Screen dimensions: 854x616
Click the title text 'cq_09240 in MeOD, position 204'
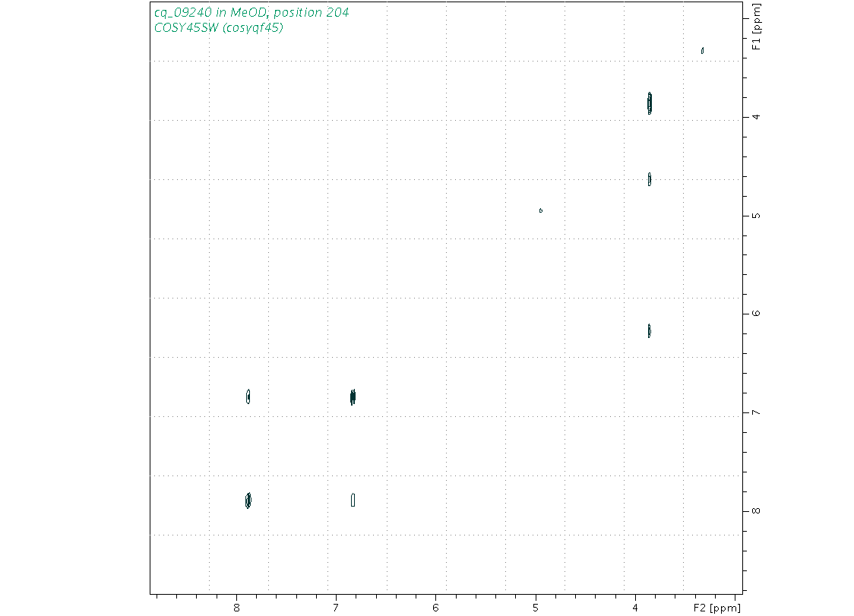coord(251,12)
